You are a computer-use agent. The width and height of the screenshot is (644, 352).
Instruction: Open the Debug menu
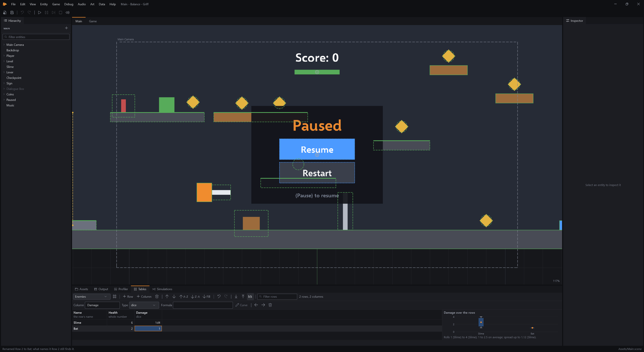69,4
